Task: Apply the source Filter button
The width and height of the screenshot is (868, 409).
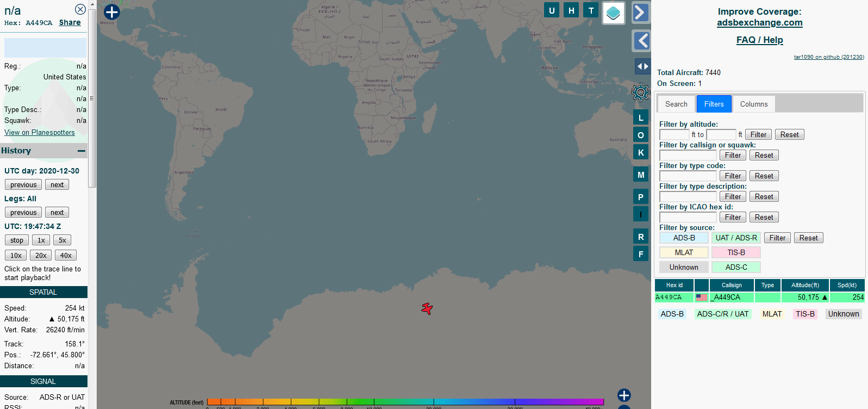Action: (x=777, y=238)
